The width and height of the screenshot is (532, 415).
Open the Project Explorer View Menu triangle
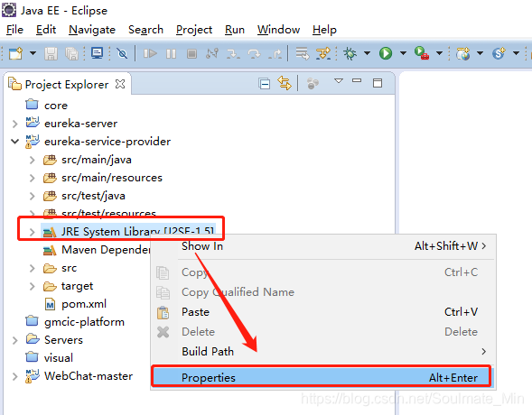339,81
